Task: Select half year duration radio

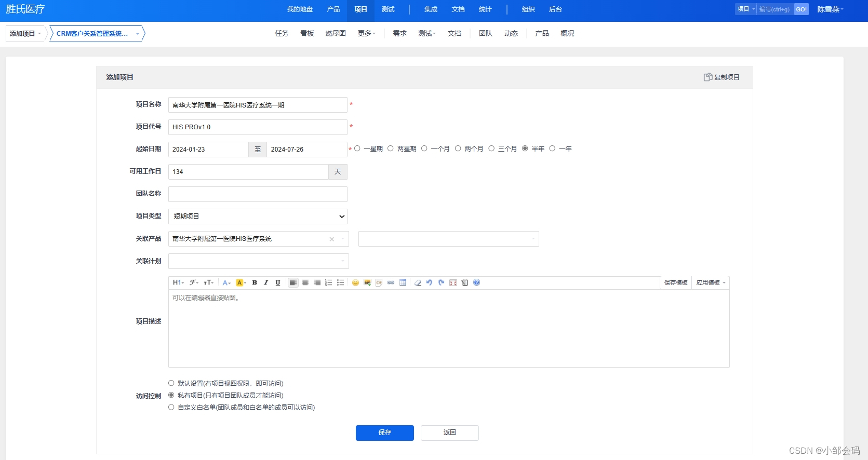Action: click(x=525, y=148)
